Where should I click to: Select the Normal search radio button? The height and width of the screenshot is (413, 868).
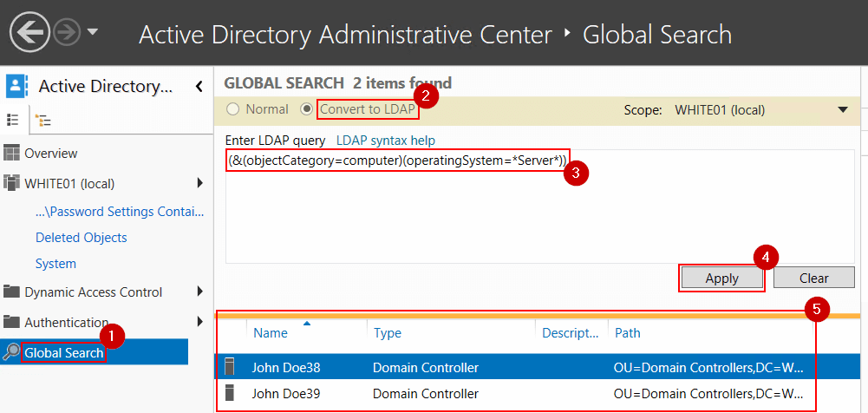(x=233, y=109)
